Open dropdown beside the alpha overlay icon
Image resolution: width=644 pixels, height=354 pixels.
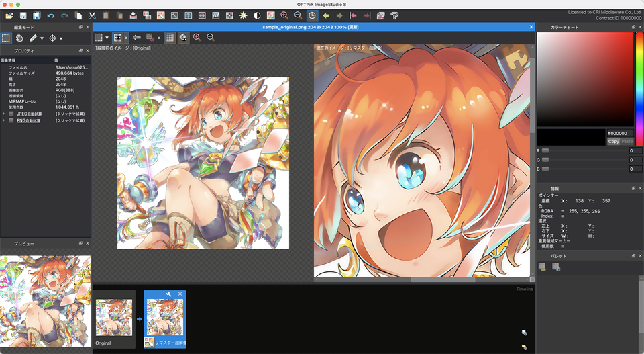[x=158, y=38]
